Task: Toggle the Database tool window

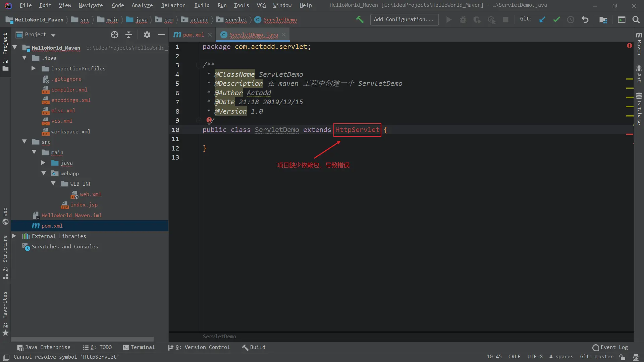Action: pyautogui.click(x=639, y=109)
